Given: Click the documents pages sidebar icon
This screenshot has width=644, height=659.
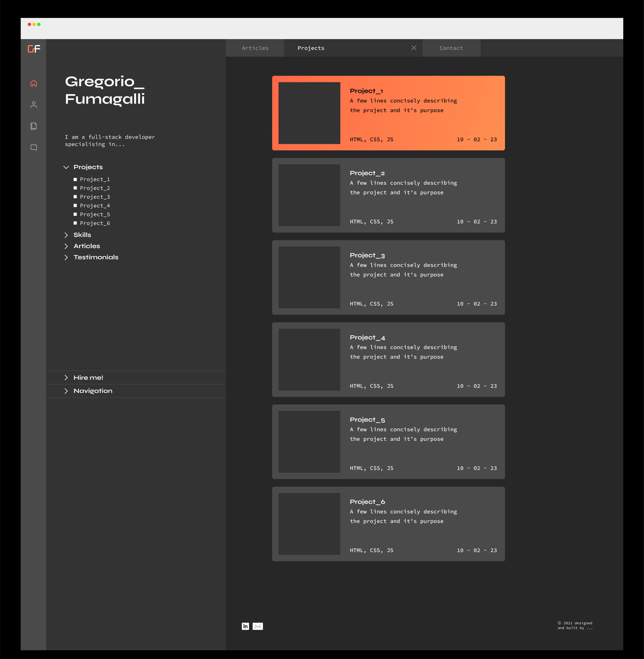Looking at the screenshot, I should coord(34,126).
